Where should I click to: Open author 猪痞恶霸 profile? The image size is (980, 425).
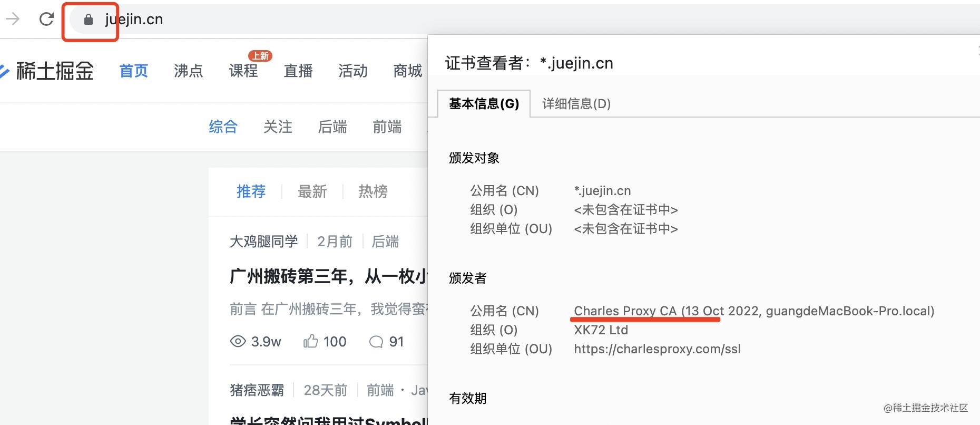[x=257, y=390]
